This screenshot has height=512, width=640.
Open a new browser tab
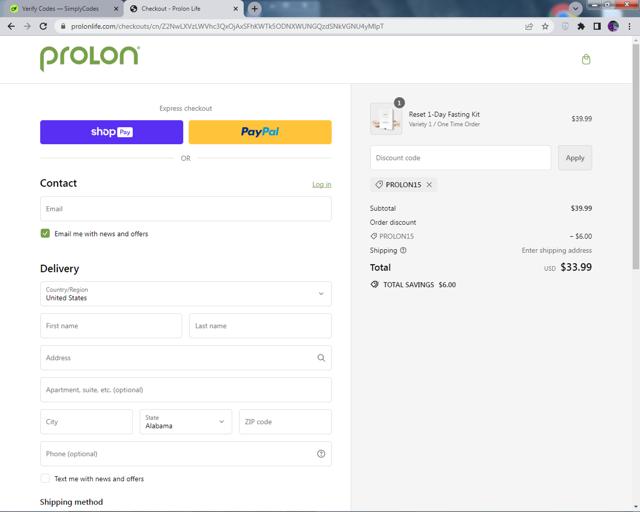[x=254, y=8]
